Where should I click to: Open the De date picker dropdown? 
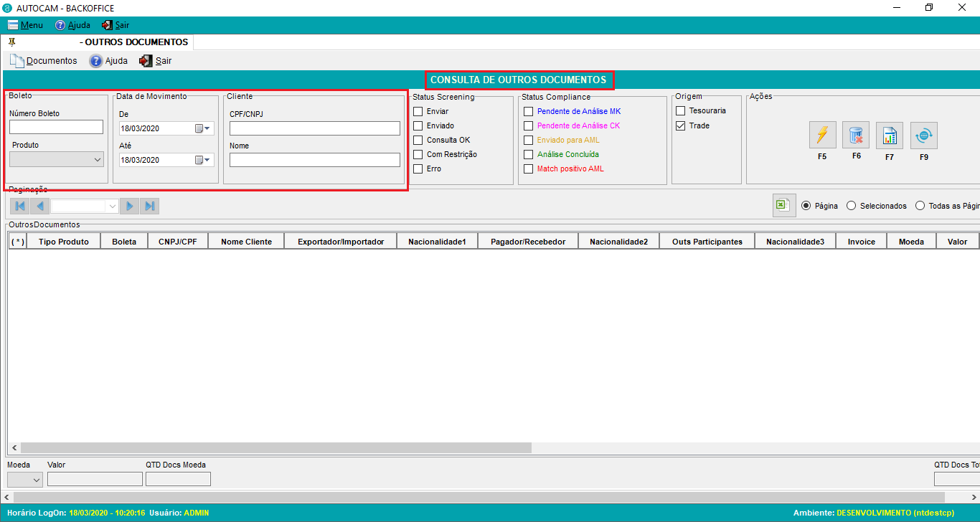tap(208, 128)
